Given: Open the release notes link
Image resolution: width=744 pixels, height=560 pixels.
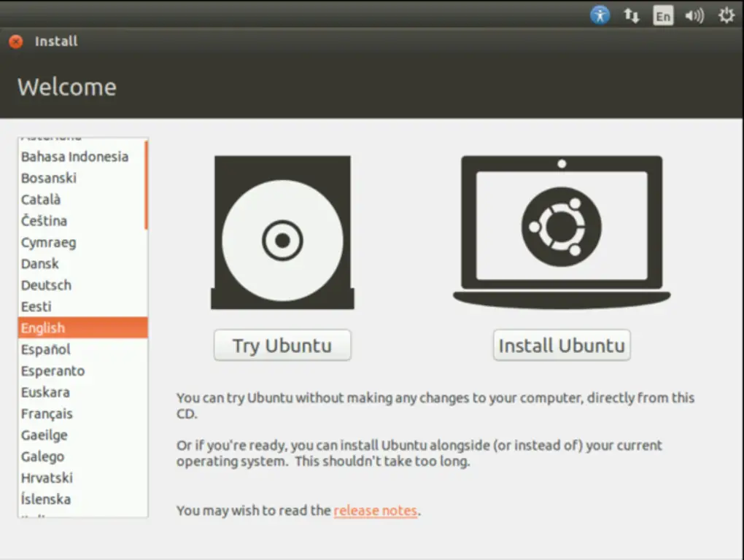Looking at the screenshot, I should click(x=375, y=510).
